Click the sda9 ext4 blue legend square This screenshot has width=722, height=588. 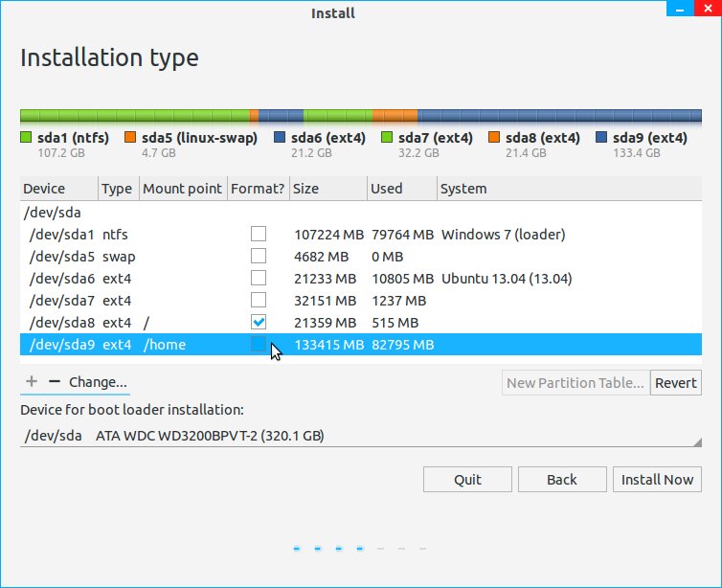tap(601, 138)
